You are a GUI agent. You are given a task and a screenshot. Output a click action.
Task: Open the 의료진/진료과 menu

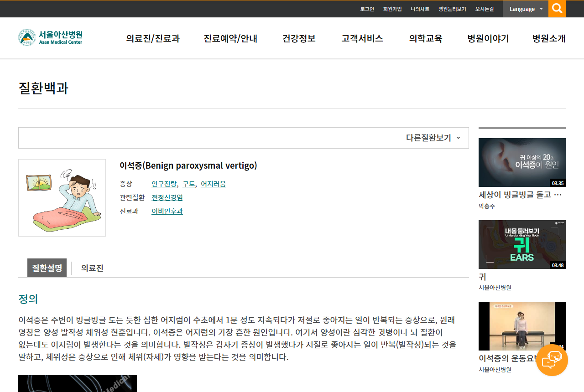tap(153, 38)
